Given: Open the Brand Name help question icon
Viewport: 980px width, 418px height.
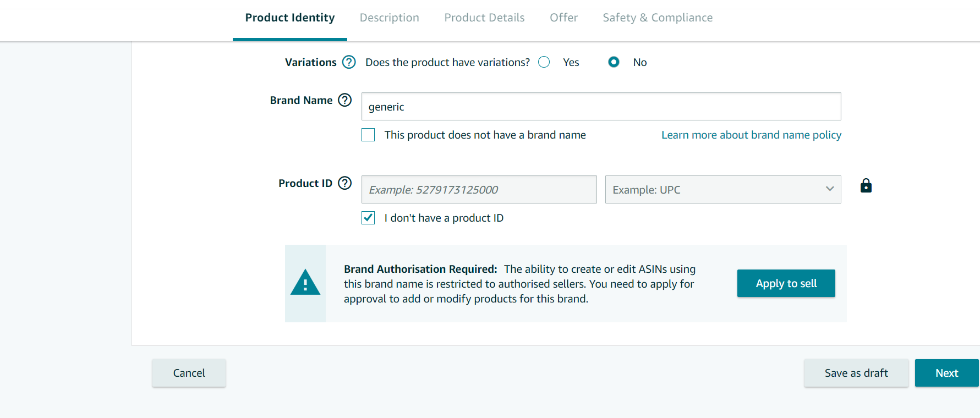Looking at the screenshot, I should click(345, 100).
